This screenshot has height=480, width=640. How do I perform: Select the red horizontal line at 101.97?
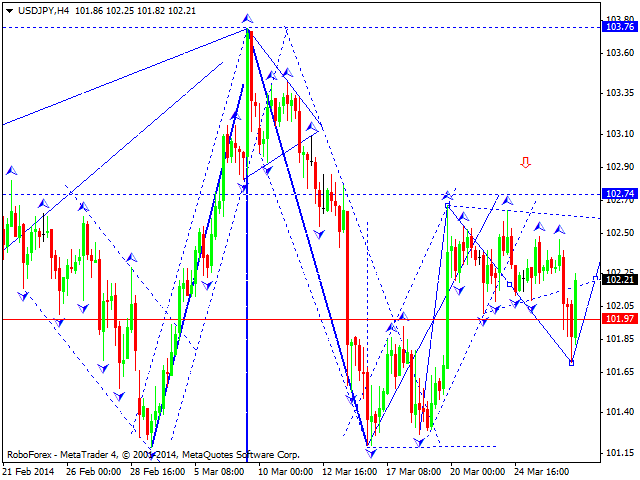click(301, 319)
